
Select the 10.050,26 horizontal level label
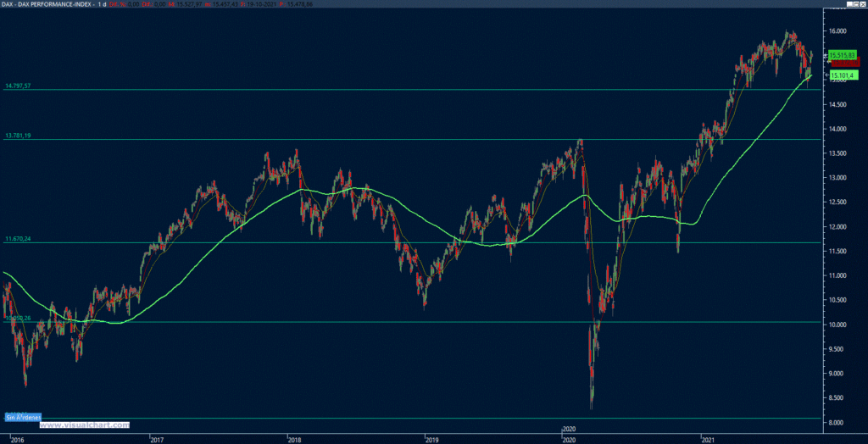pyautogui.click(x=17, y=319)
